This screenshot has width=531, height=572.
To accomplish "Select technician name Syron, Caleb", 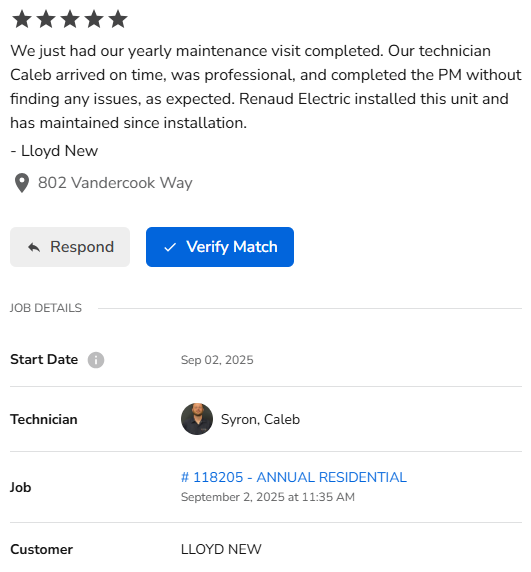I will tap(260, 420).
